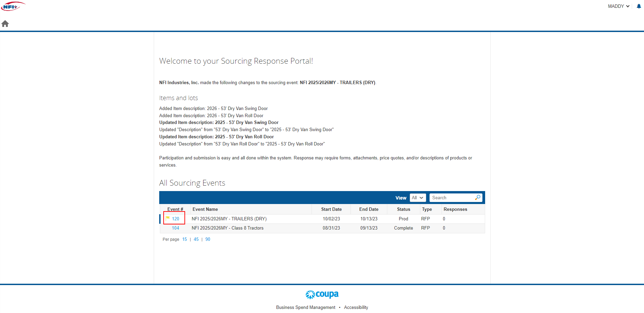Image resolution: width=644 pixels, height=313 pixels.
Task: Click the Coupa logo in footer
Action: [x=322, y=294]
